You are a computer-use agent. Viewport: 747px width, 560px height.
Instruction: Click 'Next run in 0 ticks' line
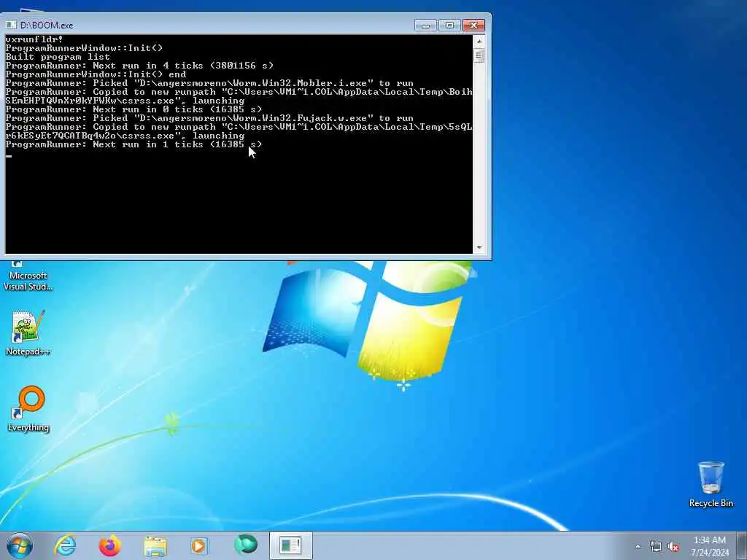(134, 109)
